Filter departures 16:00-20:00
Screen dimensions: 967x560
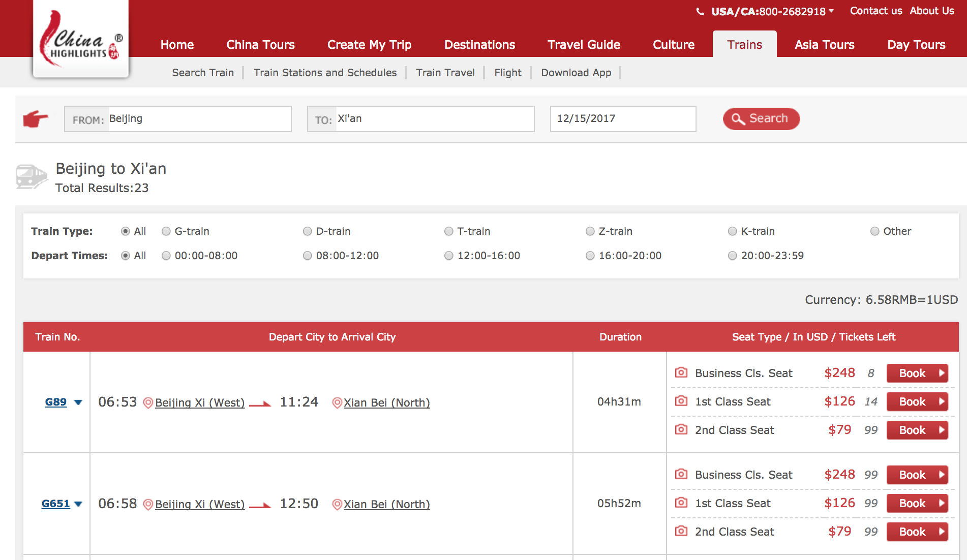coord(590,256)
